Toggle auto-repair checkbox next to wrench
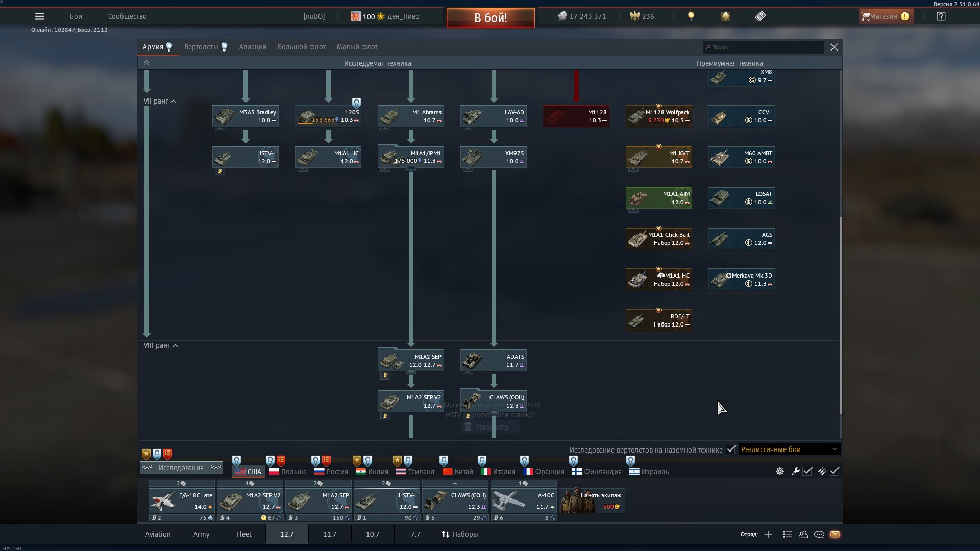Screen dimensions: 980x551 (x=807, y=471)
